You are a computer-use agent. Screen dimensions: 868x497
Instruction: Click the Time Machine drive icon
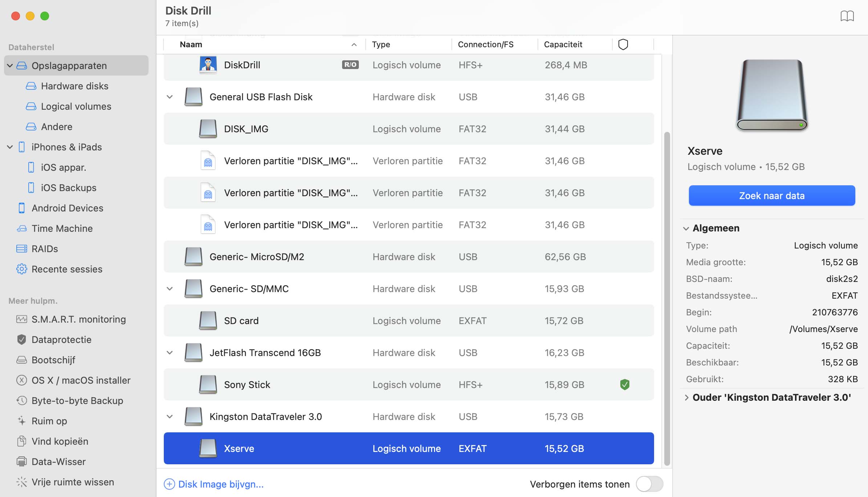pyautogui.click(x=22, y=229)
